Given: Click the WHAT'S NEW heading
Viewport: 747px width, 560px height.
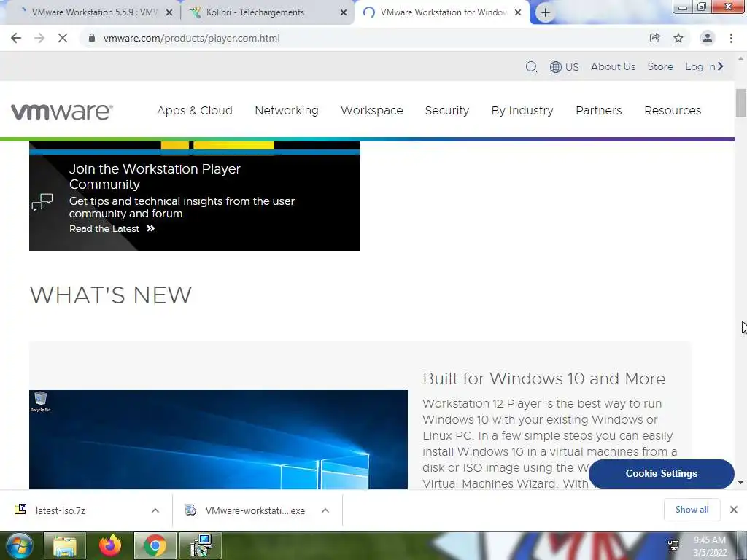Looking at the screenshot, I should pyautogui.click(x=111, y=295).
